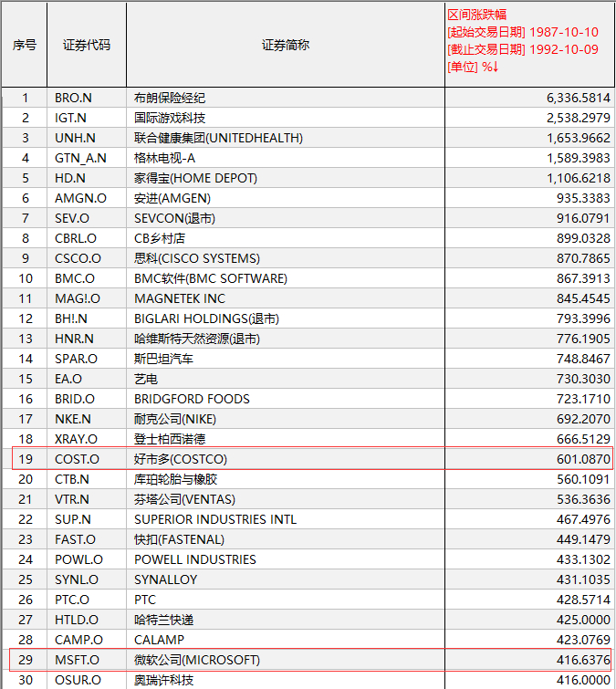616x689 pixels.
Task: Select the value 2,538.2979
Action: pos(579,118)
